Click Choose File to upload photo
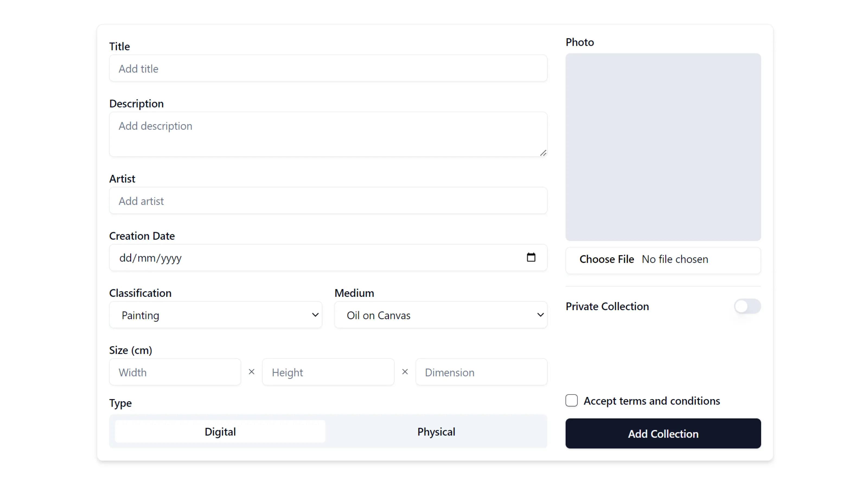Viewport: 868px width, 488px height. tap(607, 259)
